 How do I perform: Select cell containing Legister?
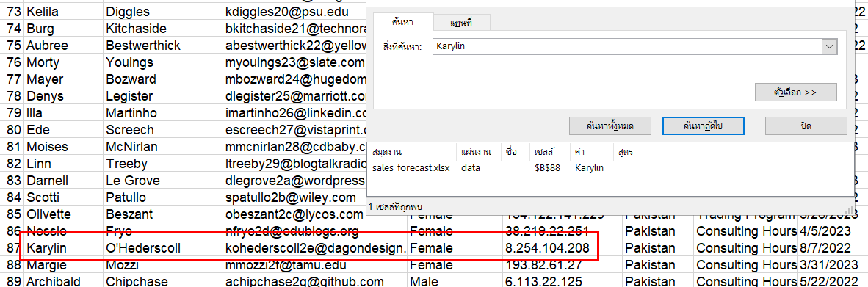(x=163, y=95)
